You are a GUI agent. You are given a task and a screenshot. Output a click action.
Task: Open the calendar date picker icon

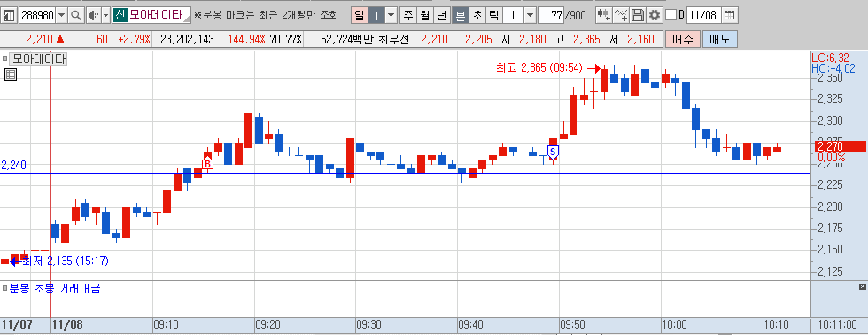click(x=730, y=15)
